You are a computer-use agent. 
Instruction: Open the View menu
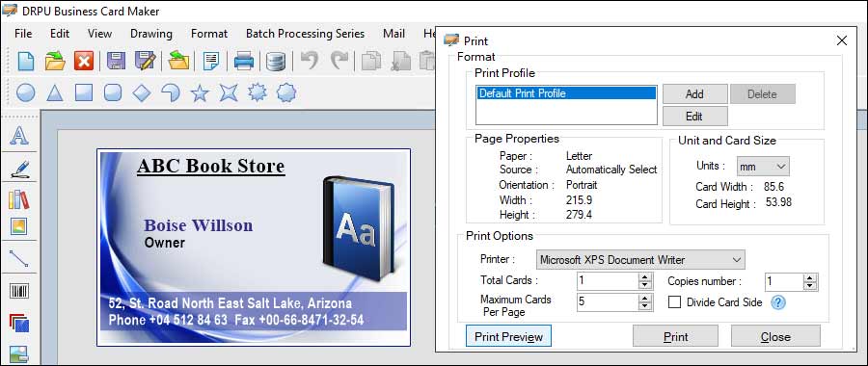point(99,34)
